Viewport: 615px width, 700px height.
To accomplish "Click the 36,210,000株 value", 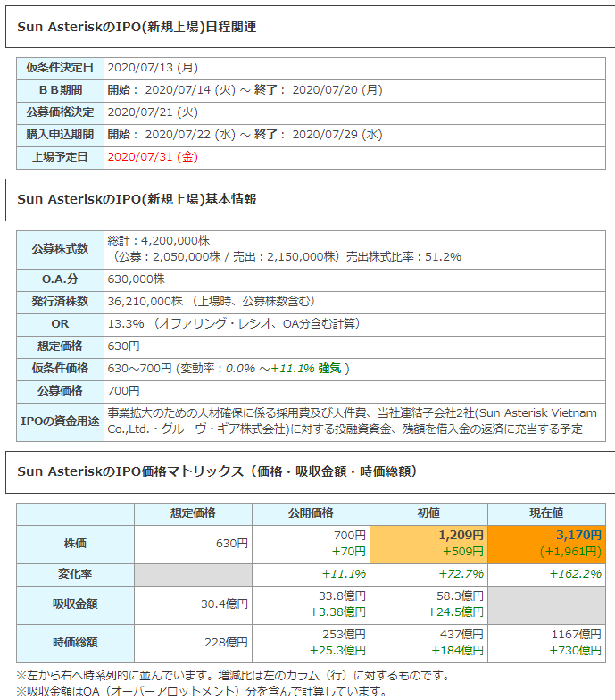I will 145,302.
